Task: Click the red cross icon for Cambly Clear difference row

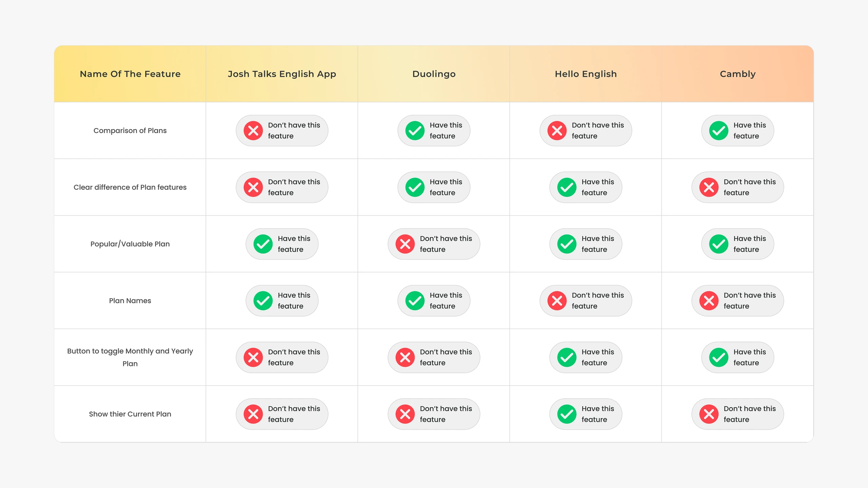Action: [x=709, y=187]
